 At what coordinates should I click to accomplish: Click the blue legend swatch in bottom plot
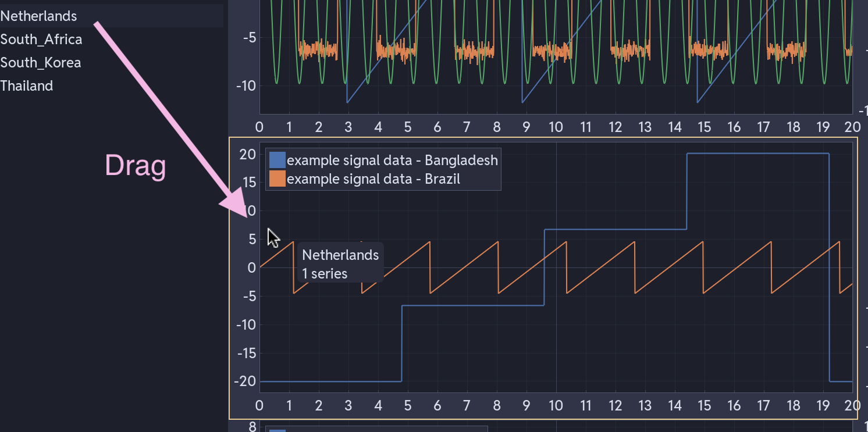click(x=278, y=430)
